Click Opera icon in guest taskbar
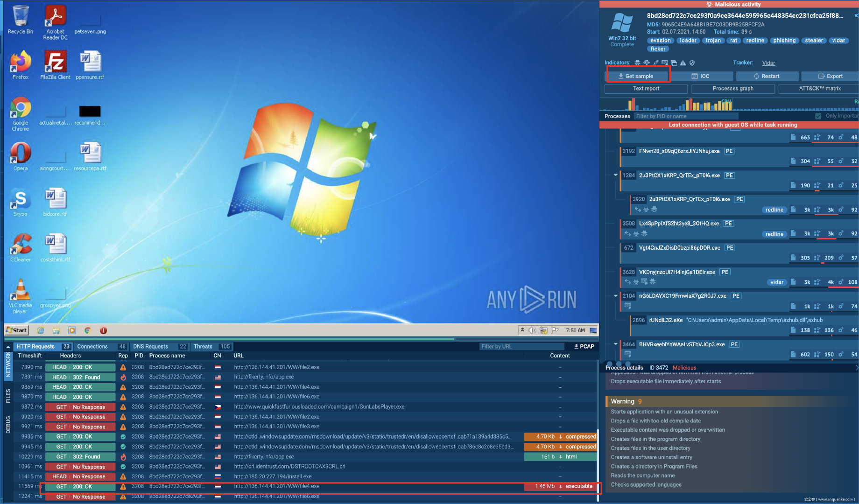Screen dimensions: 859x504 103,330
